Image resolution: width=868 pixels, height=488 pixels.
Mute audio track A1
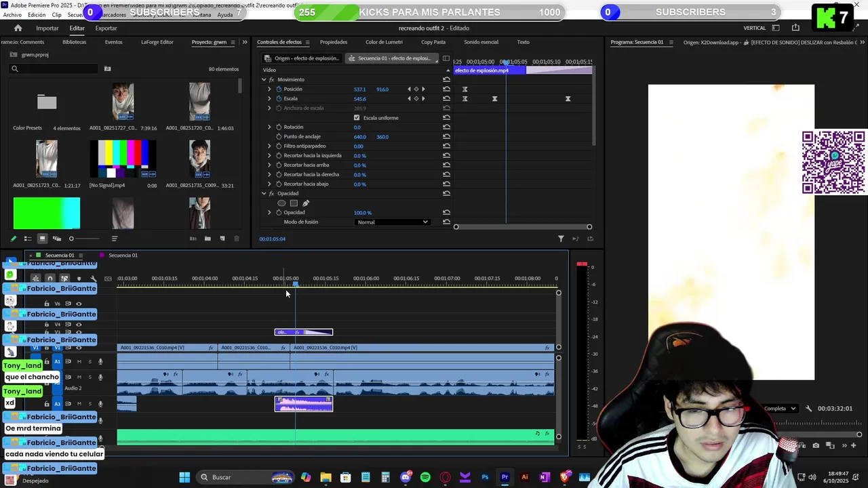[x=79, y=361]
